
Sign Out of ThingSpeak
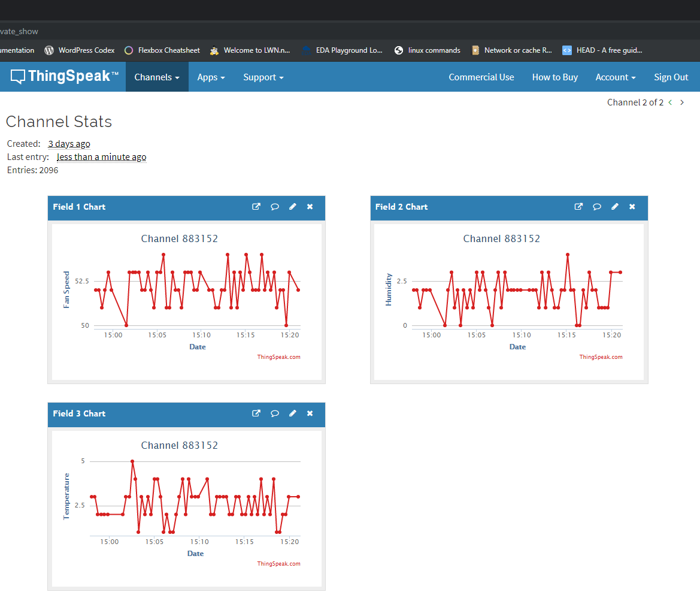671,77
